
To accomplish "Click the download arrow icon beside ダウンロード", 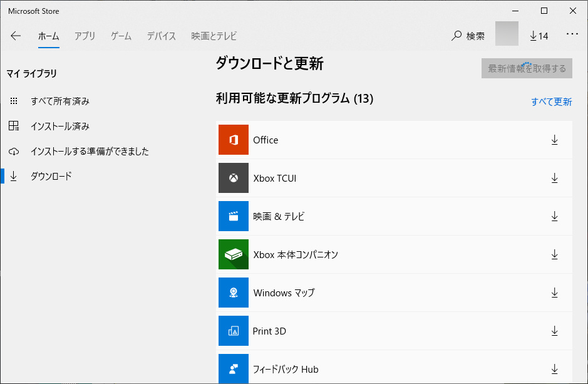I will point(14,176).
